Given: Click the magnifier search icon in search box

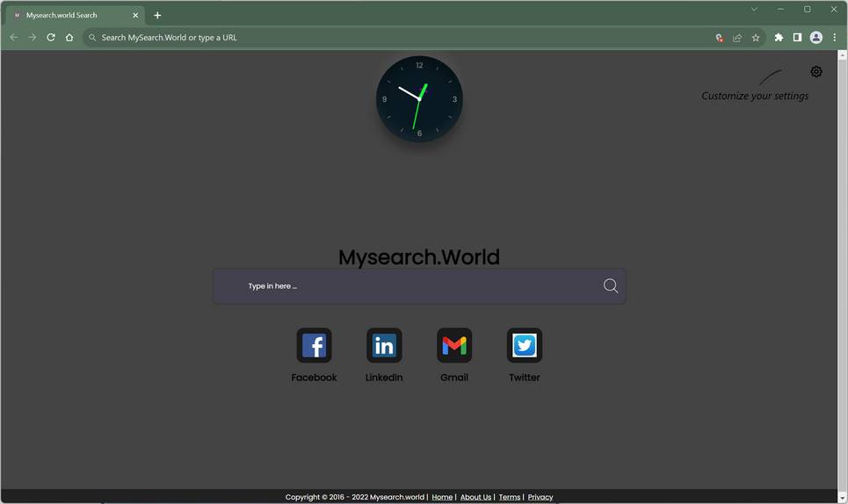Looking at the screenshot, I should [x=611, y=285].
